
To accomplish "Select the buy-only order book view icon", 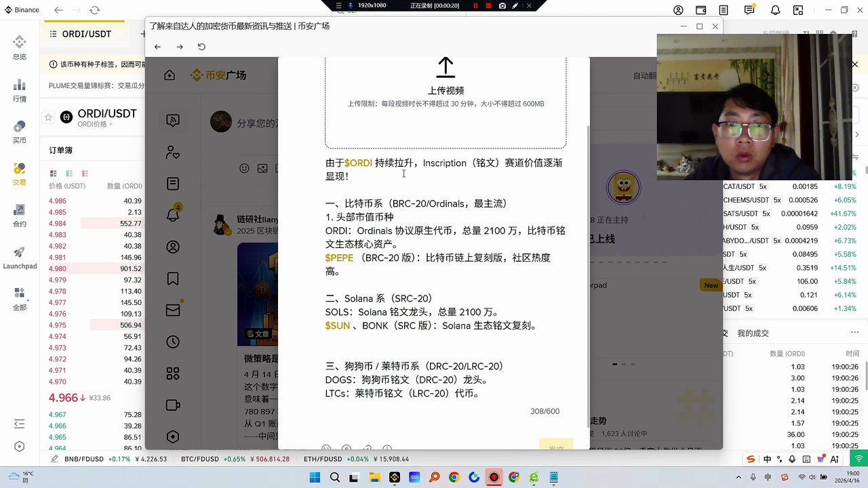I will 69,174.
